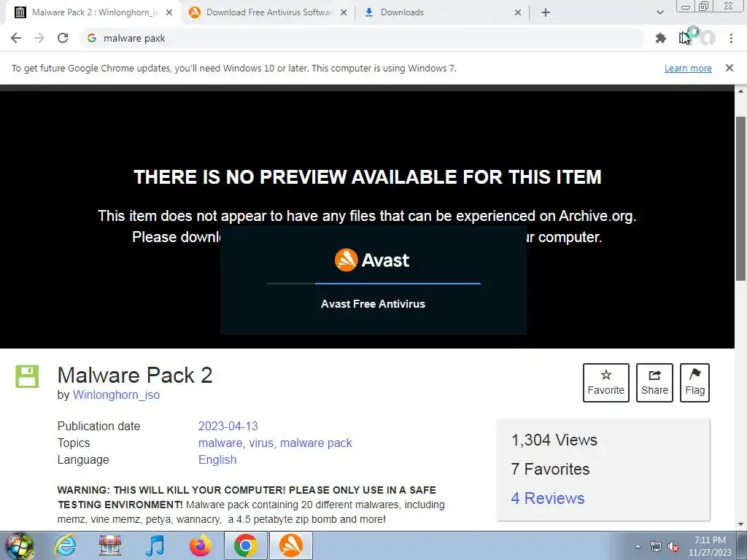Screen dimensions: 747x560
Task: Open the Learn more link
Action: [x=688, y=68]
